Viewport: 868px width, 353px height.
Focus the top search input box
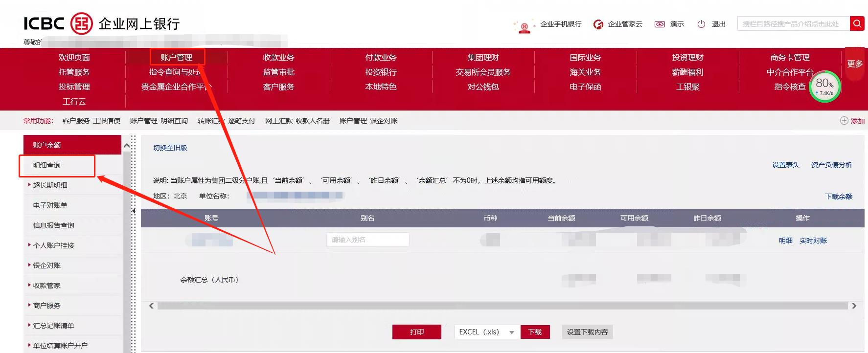click(x=793, y=23)
